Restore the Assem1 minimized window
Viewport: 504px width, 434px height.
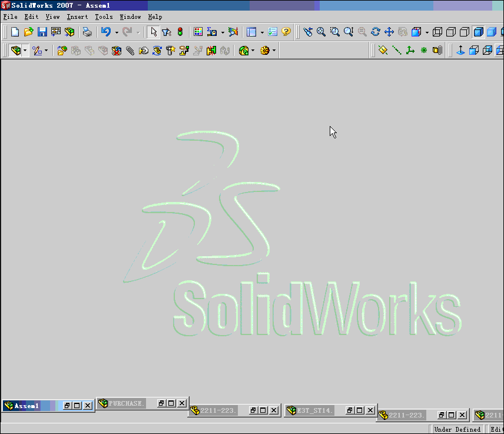[x=67, y=406]
